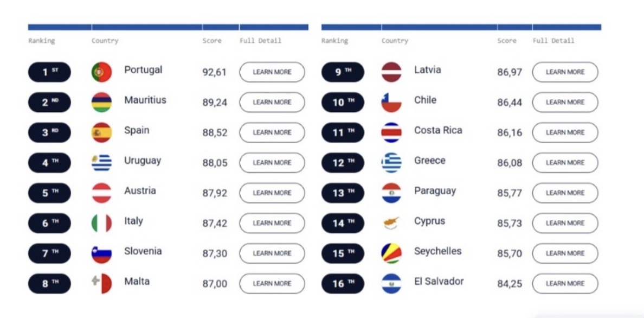Select the Spain flag icon
Image resolution: width=644 pixels, height=318 pixels.
pyautogui.click(x=101, y=132)
